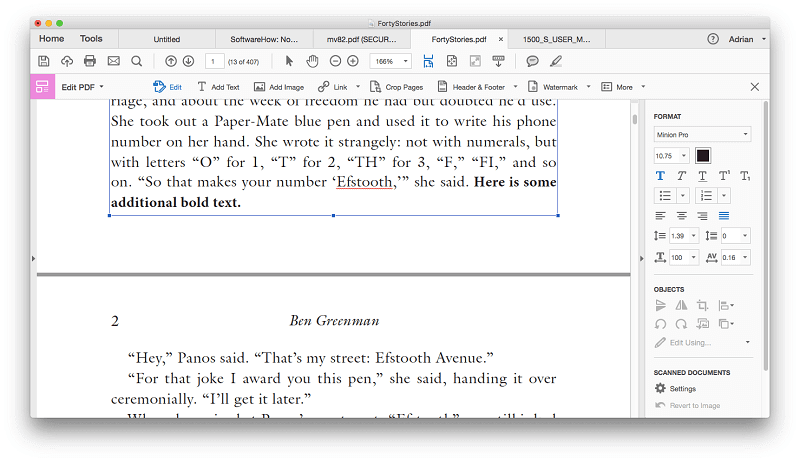Open the Minion Pro font dropdown

[x=703, y=134]
